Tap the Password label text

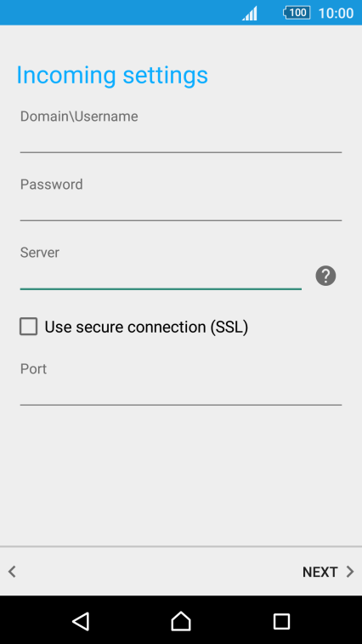tap(51, 185)
